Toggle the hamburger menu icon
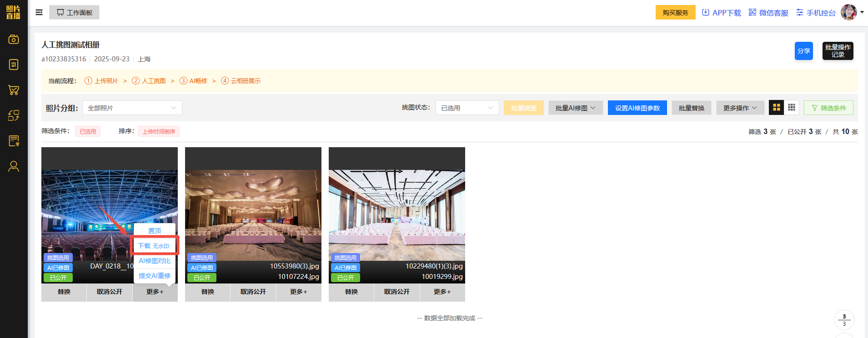868x338 pixels. pos(39,12)
